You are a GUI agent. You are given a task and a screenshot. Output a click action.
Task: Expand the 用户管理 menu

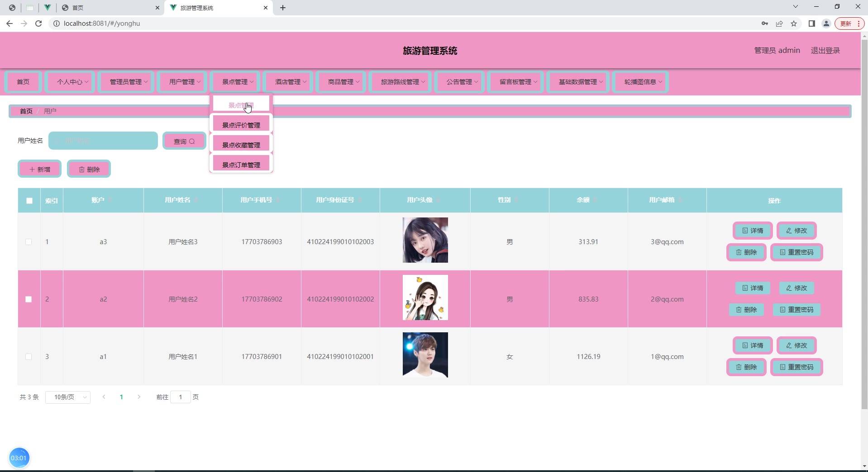(x=182, y=82)
